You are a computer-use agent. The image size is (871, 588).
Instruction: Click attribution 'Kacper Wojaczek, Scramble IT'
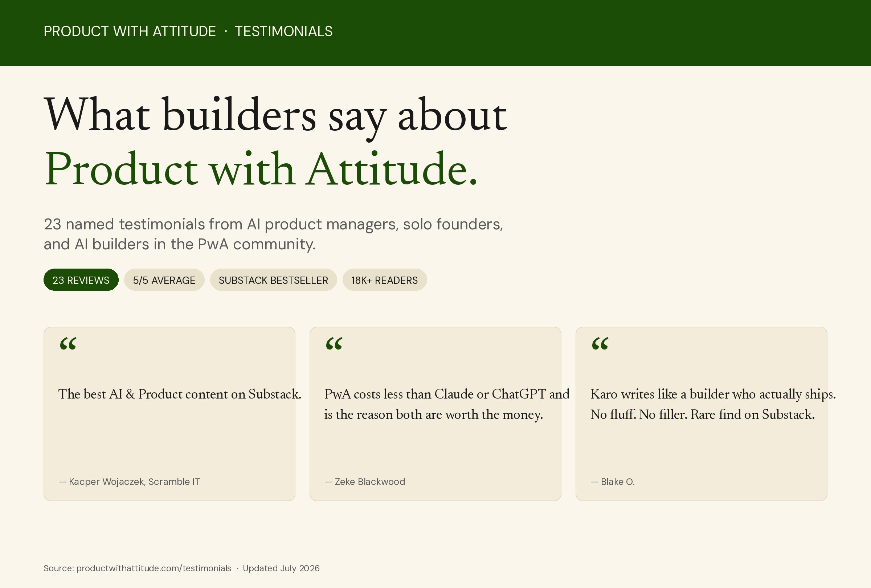(129, 482)
